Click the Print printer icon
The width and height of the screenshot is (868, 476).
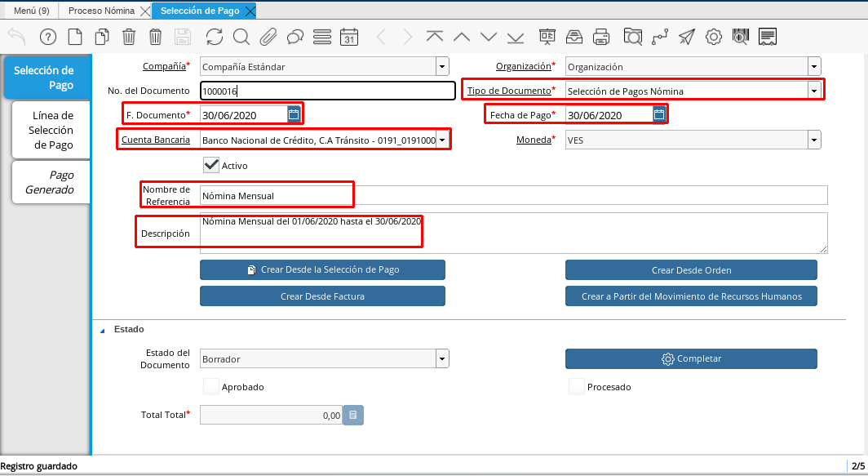601,37
